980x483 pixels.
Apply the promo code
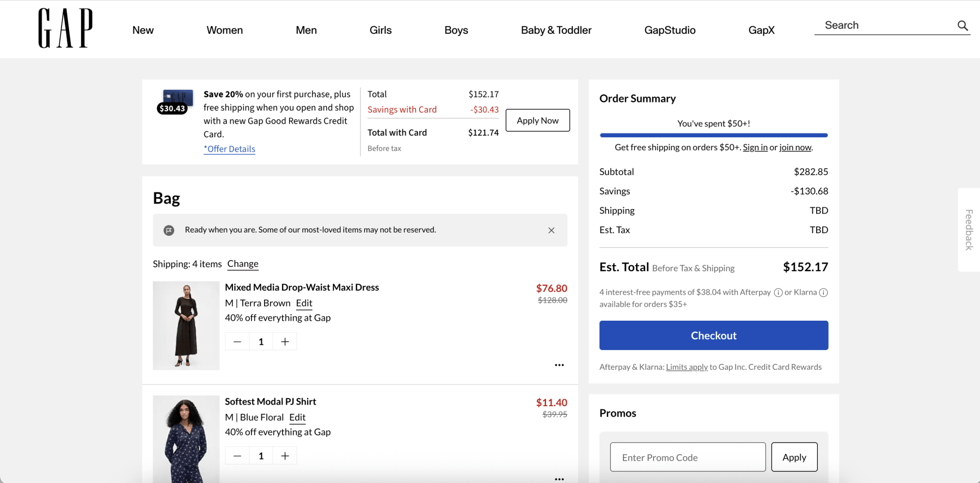[x=794, y=457]
